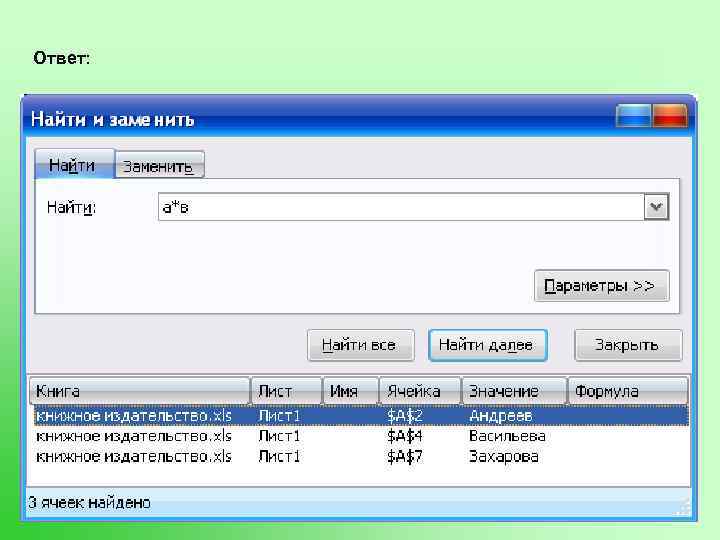Click cell reference $A$7 in results
The width and height of the screenshot is (720, 540).
(x=404, y=456)
